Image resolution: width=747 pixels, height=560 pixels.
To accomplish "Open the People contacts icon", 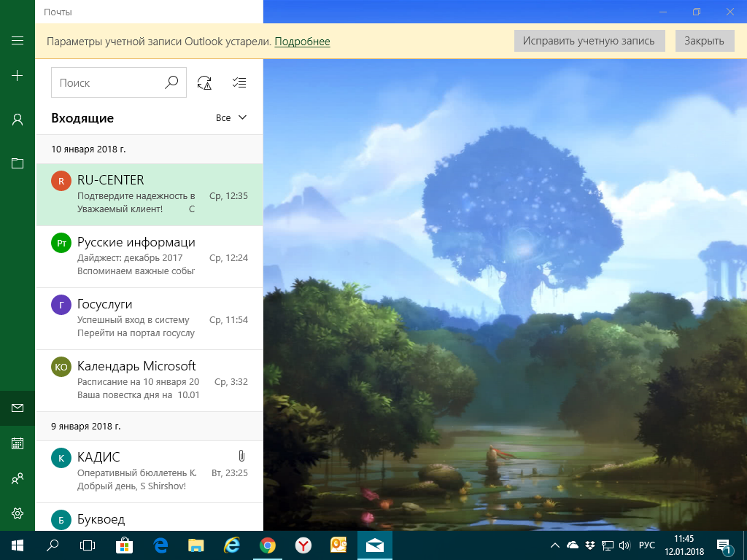I will coord(18,478).
